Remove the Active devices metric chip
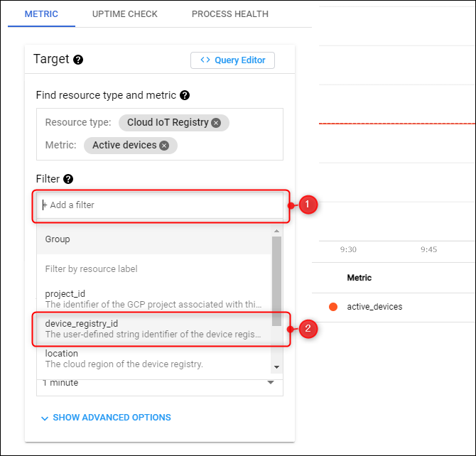The image size is (476, 456). coord(164,146)
